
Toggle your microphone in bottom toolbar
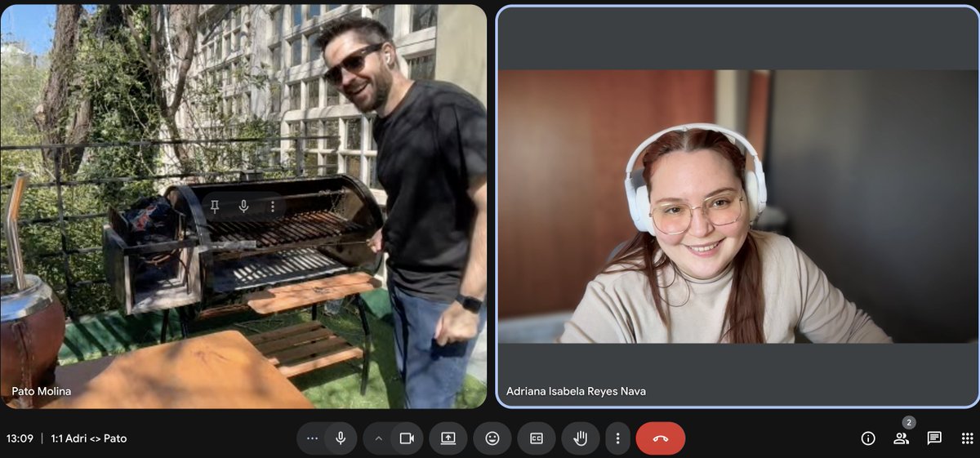click(341, 438)
